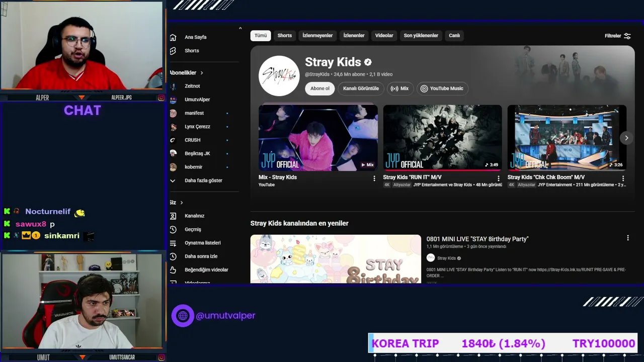Play the STAY 8irthday Party thumbnail
This screenshot has width=644, height=362.
pyautogui.click(x=336, y=259)
